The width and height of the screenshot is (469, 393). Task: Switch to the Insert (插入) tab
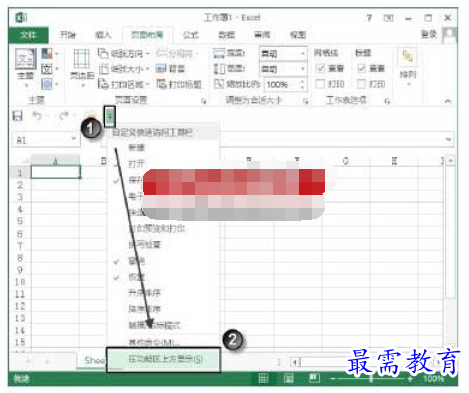point(103,35)
